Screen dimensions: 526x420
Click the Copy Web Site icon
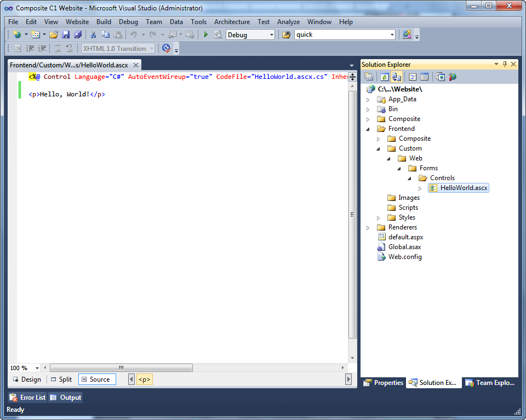441,77
